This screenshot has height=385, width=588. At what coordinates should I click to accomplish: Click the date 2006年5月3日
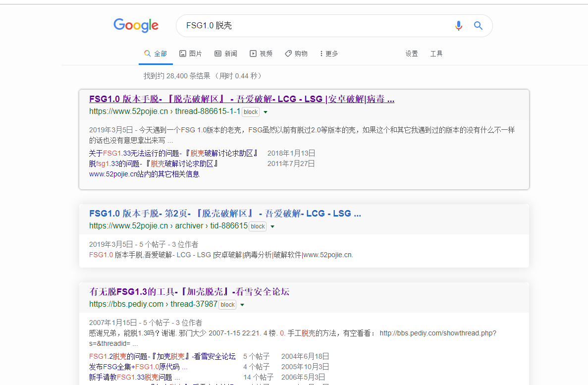coord(303,377)
